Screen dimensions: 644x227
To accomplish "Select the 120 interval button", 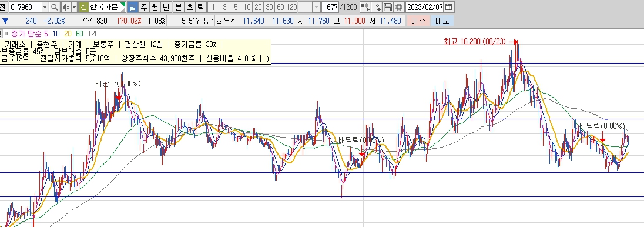I will (x=291, y=7).
